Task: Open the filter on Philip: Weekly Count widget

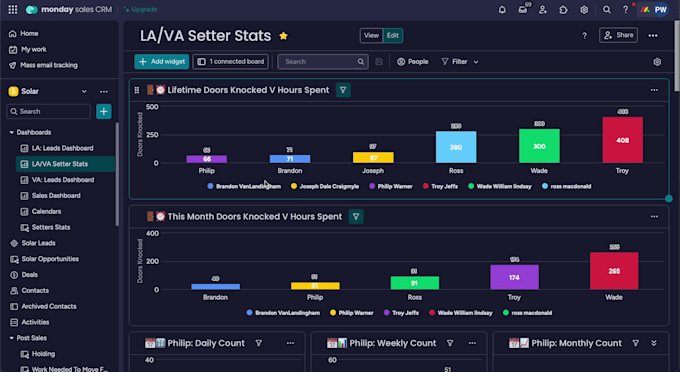Action: [450, 343]
